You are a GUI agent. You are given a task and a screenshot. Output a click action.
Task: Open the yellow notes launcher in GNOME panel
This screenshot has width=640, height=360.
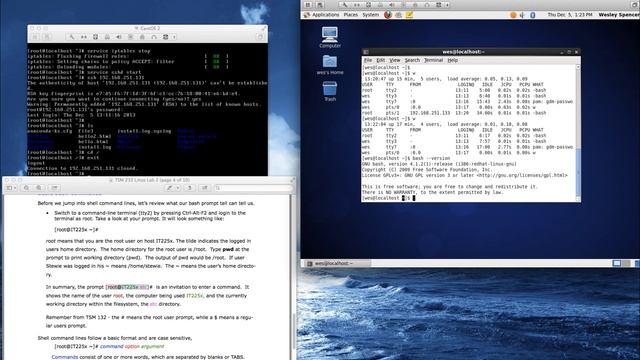(409, 15)
